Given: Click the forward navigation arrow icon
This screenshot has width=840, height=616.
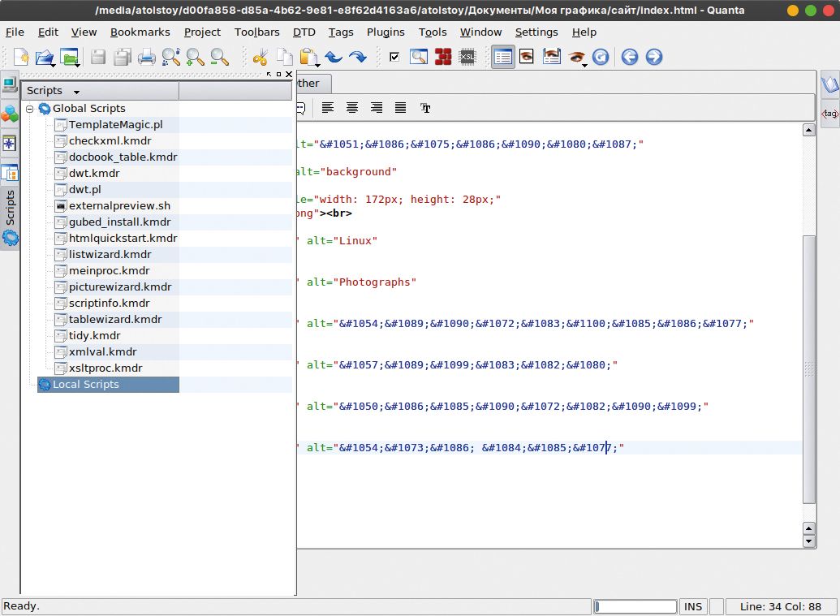Looking at the screenshot, I should coord(654,58).
